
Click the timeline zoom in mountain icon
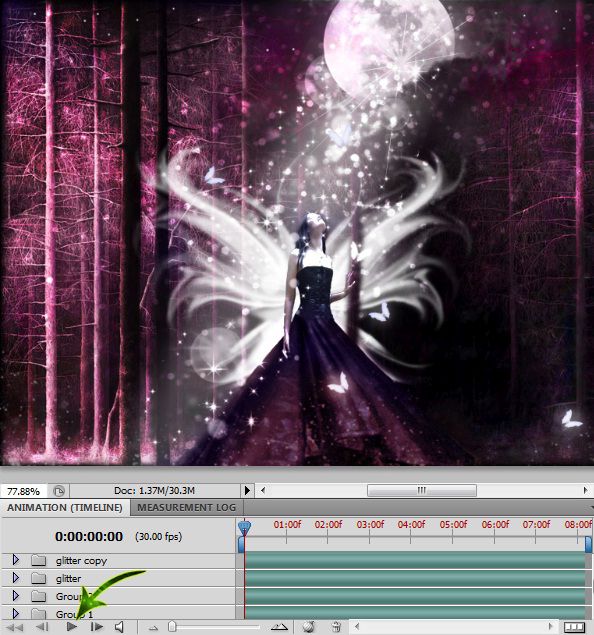tap(279, 627)
